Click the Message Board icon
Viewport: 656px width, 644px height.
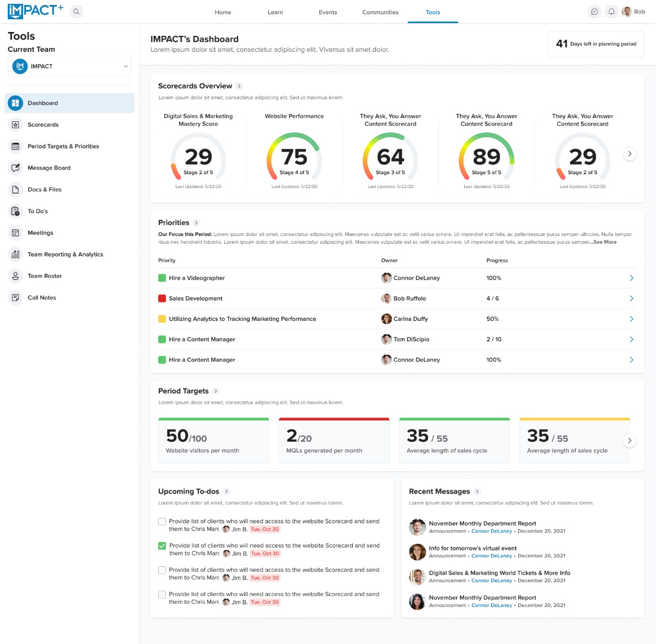click(x=15, y=168)
